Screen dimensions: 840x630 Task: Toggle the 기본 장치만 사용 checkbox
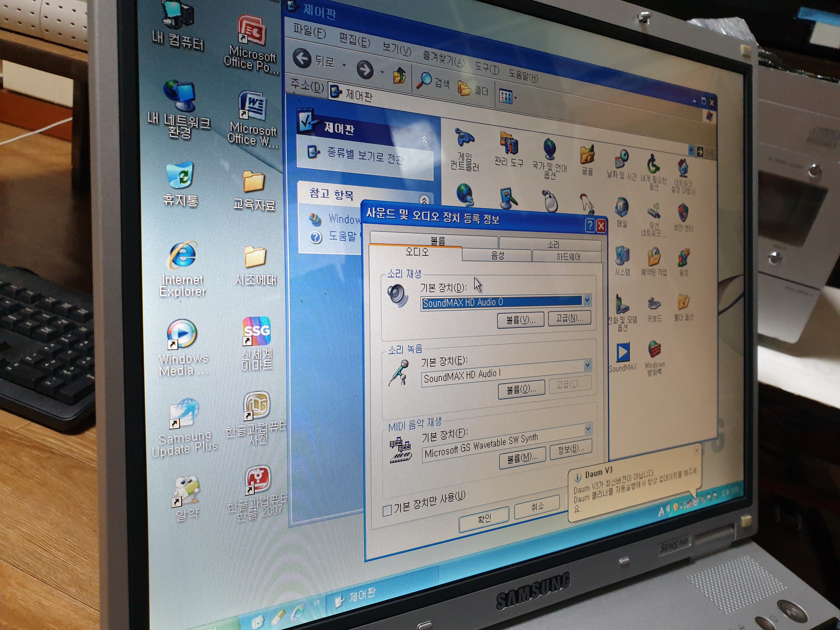[x=387, y=510]
